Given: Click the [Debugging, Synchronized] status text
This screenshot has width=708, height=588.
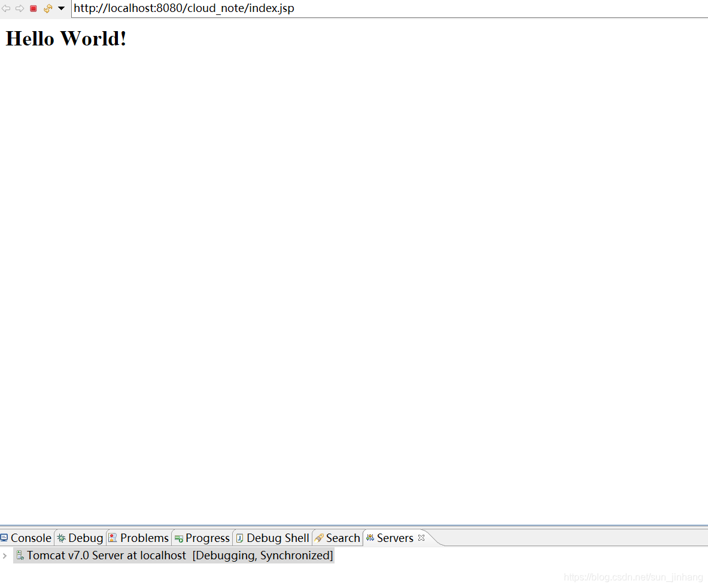Looking at the screenshot, I should 263,556.
